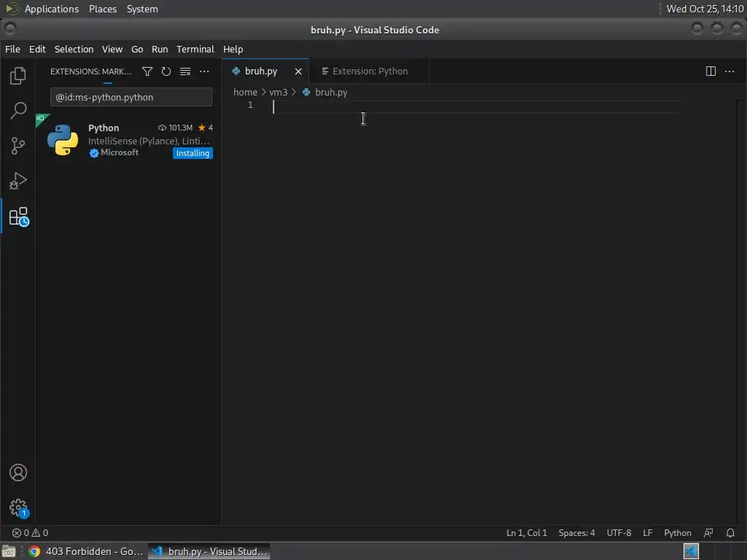Viewport: 747px width, 560px height.
Task: Click editor line 1 text area
Action: [476, 107]
